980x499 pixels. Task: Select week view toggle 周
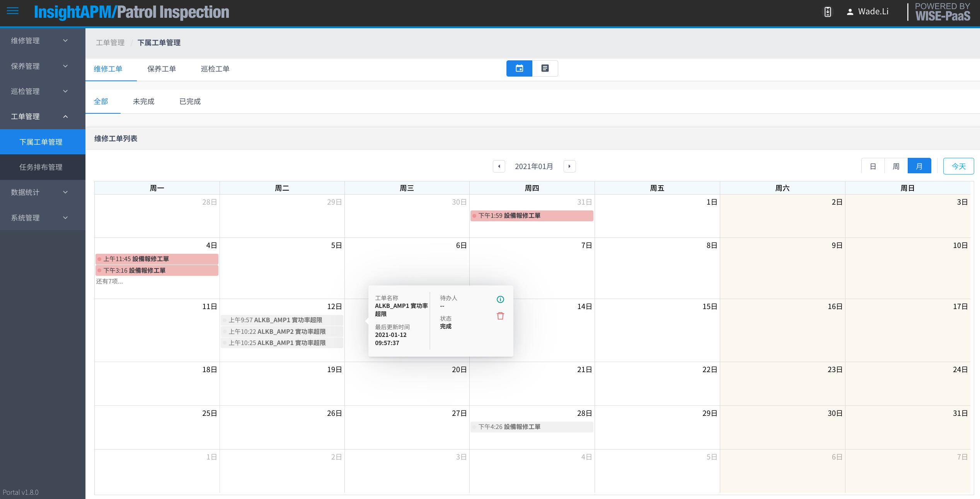[x=896, y=166]
